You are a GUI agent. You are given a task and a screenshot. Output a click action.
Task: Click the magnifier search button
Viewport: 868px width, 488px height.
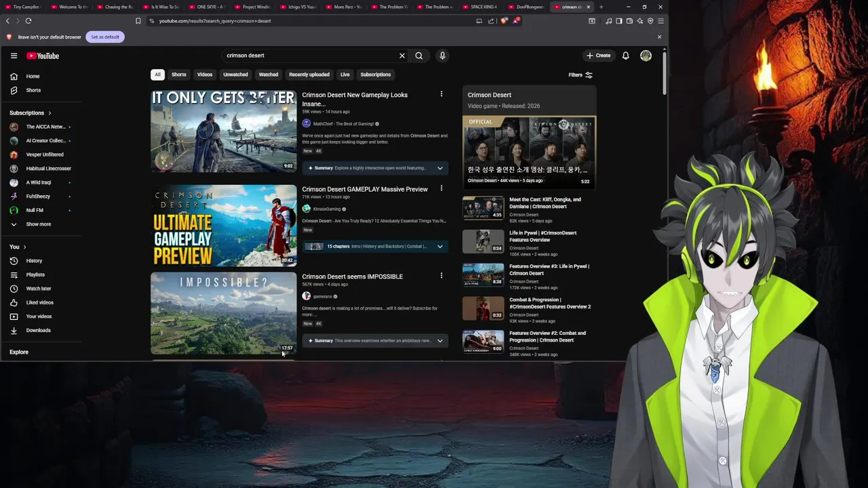pos(419,56)
